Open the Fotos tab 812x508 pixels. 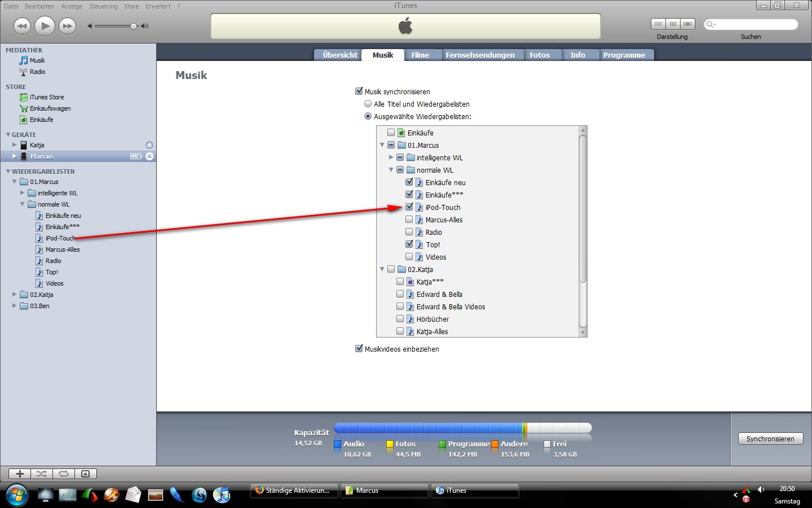[x=540, y=55]
